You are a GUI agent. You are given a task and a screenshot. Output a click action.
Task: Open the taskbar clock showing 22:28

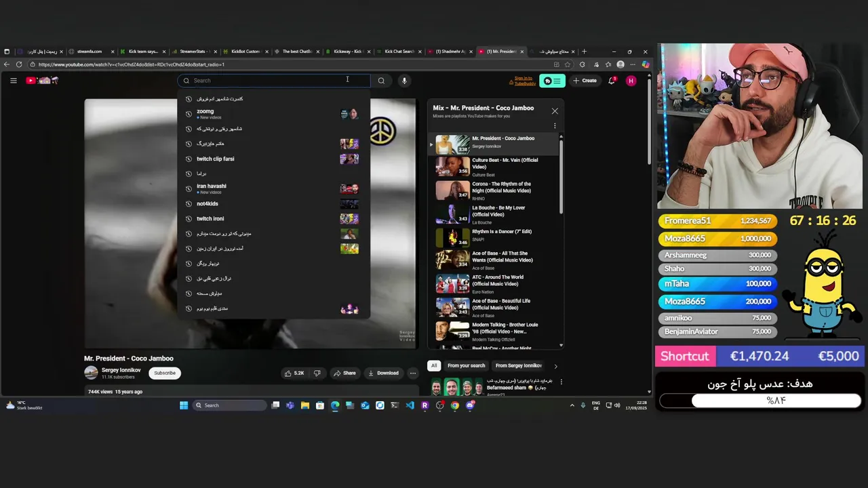click(x=637, y=405)
